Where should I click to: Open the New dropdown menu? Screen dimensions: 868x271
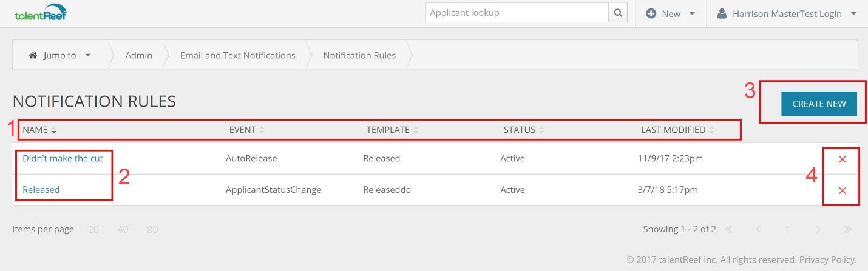click(671, 13)
